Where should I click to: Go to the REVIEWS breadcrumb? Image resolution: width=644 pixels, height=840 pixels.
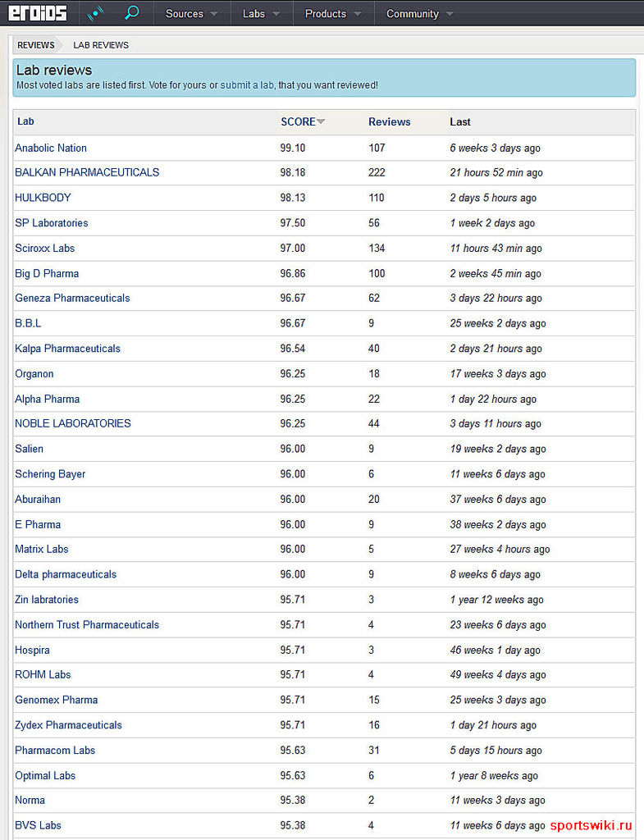point(36,45)
